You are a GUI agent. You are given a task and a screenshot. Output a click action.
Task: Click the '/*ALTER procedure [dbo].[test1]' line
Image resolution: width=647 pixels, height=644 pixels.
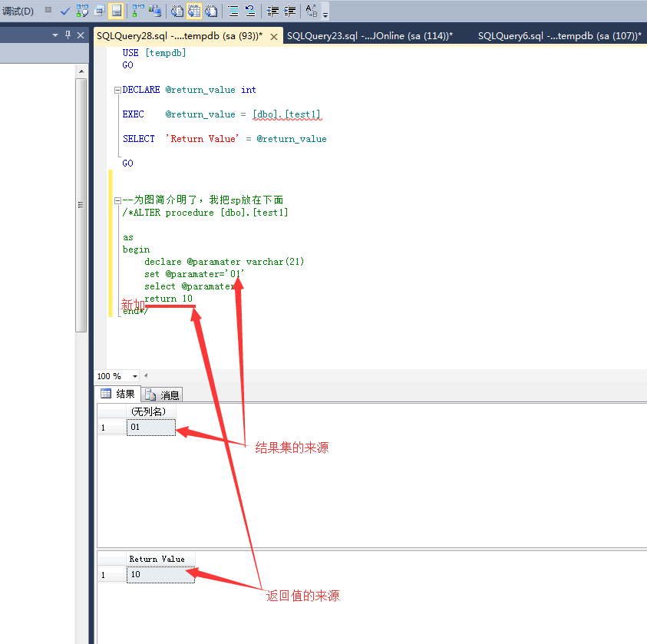(x=205, y=213)
